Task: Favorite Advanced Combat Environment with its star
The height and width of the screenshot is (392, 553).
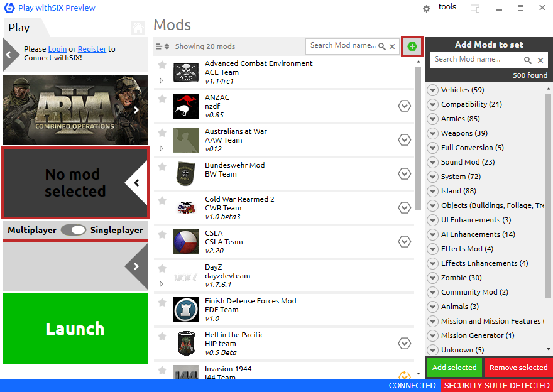Action: 162,65
